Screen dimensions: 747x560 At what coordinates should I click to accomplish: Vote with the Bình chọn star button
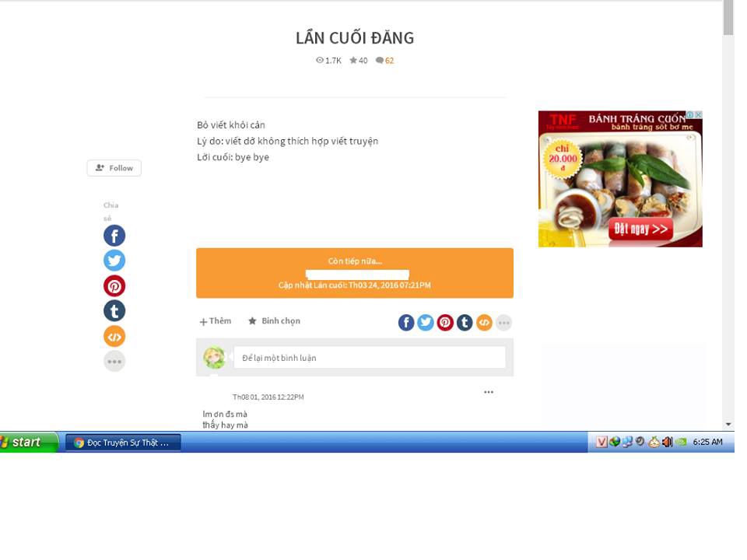coord(274,321)
